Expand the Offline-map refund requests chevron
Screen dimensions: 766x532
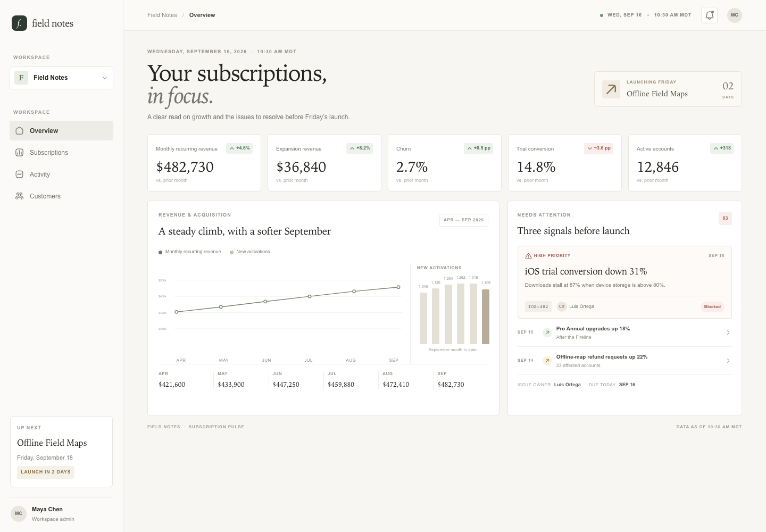point(728,361)
